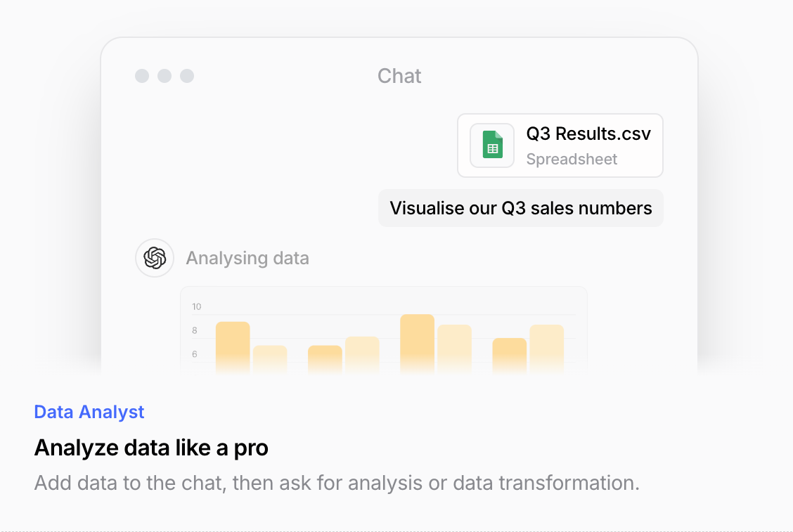Click the first gray window control dot
The image size is (793, 532).
coord(143,76)
